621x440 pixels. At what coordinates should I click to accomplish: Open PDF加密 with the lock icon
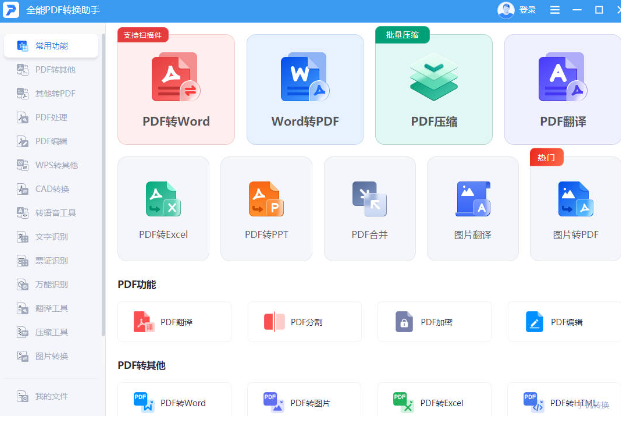coord(434,322)
